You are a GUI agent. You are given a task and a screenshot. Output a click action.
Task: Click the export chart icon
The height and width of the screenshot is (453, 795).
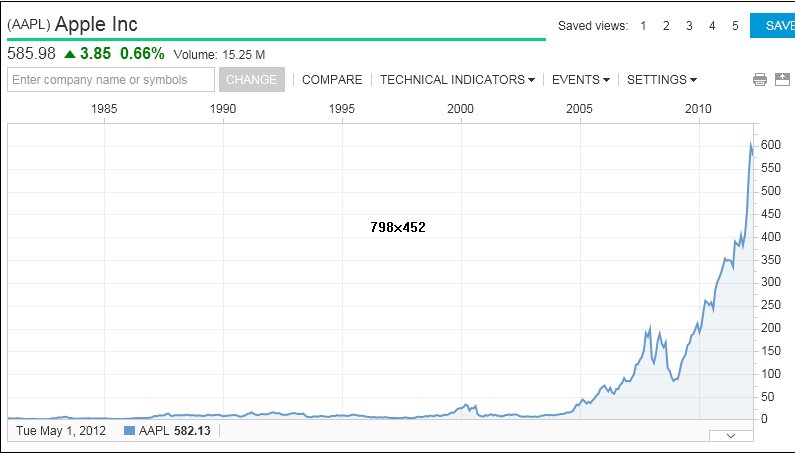tap(782, 80)
